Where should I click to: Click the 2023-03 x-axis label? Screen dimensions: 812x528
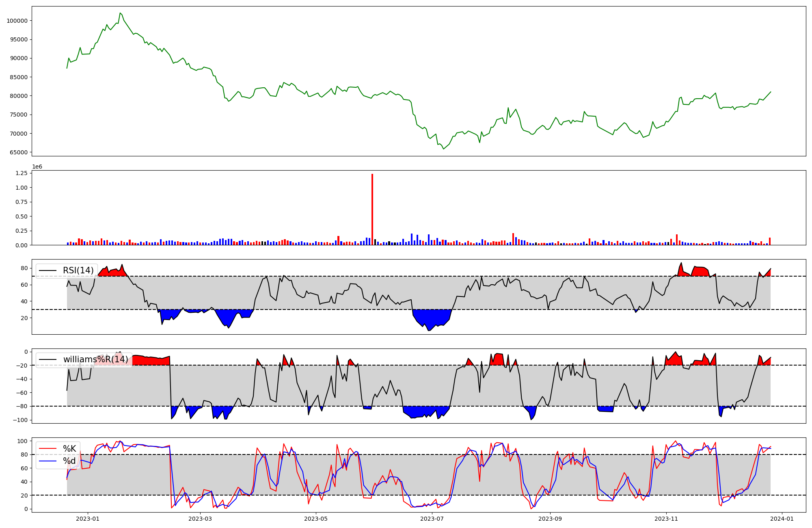200,519
